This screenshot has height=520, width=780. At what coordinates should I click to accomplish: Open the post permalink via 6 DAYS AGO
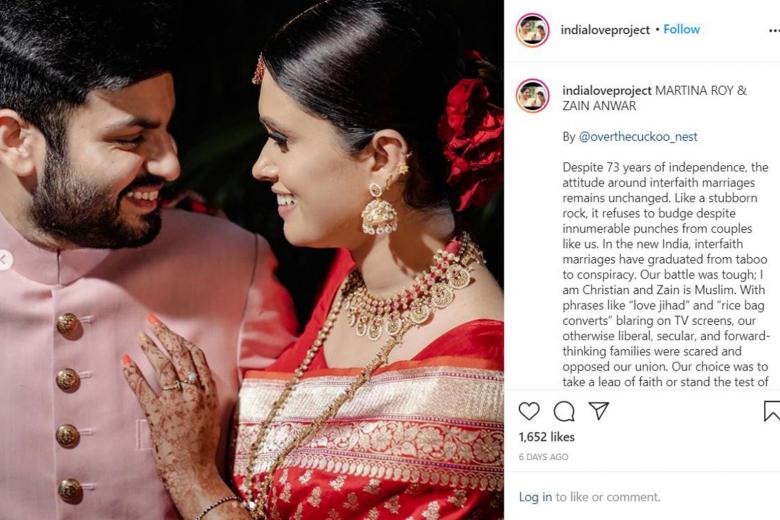coord(543,457)
